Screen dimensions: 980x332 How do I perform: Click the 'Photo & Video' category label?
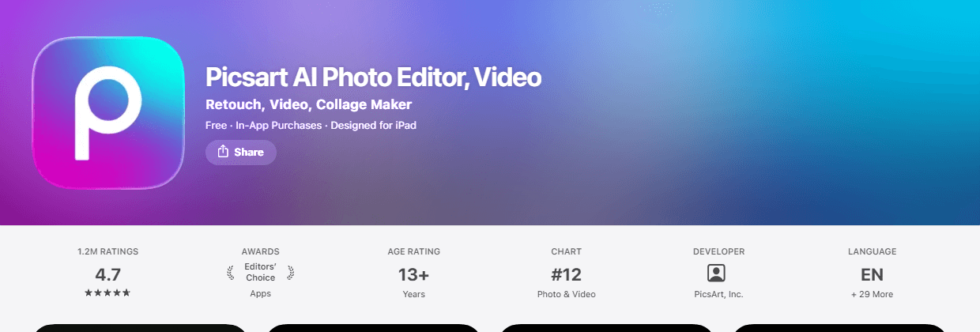[x=566, y=294]
